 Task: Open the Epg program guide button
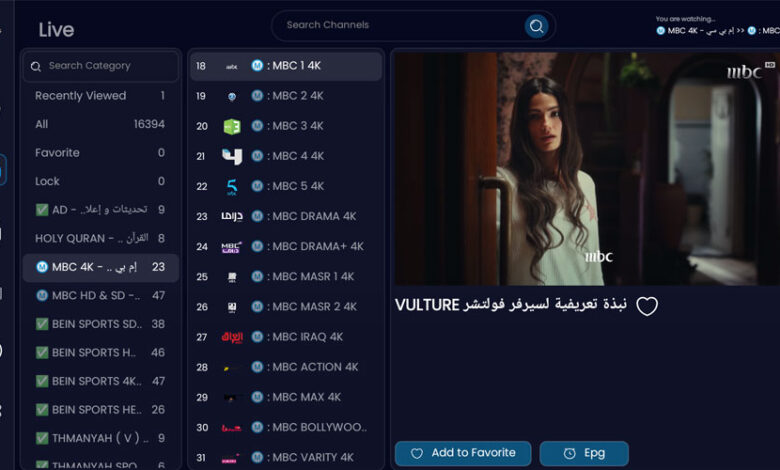[x=584, y=453]
